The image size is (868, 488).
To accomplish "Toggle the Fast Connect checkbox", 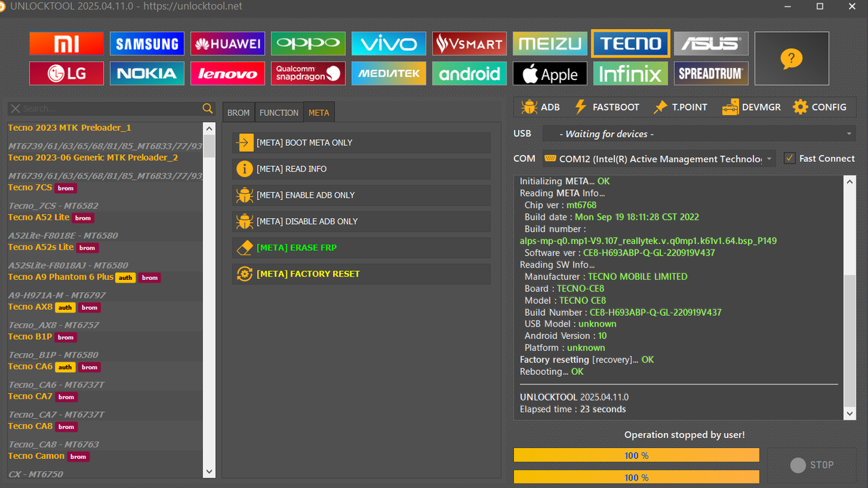I will tap(789, 159).
